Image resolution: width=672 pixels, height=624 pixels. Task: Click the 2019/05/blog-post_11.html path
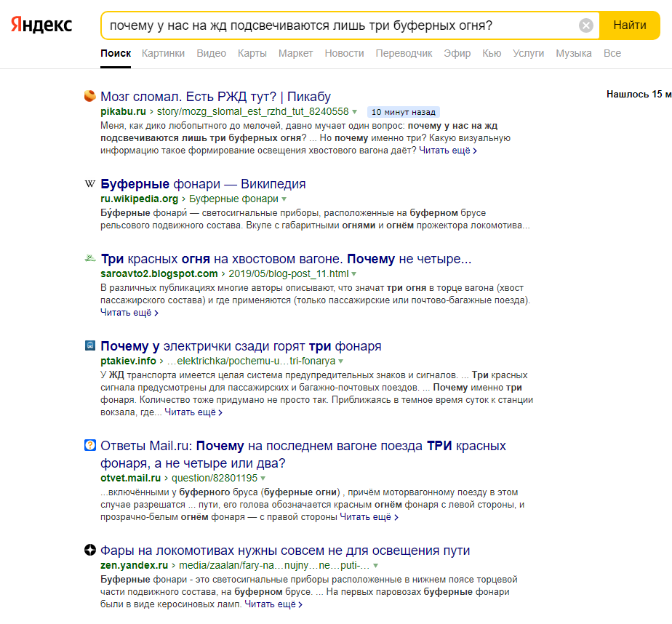coord(289,274)
